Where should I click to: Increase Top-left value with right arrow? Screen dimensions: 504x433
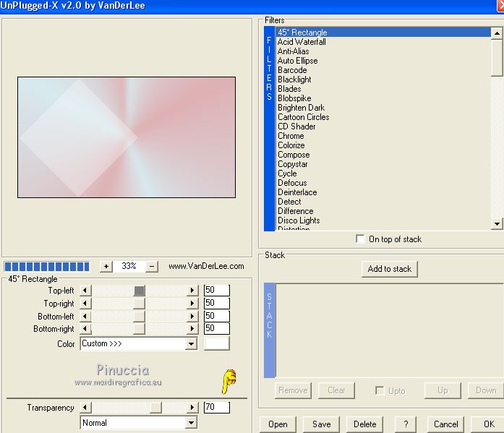(192, 291)
